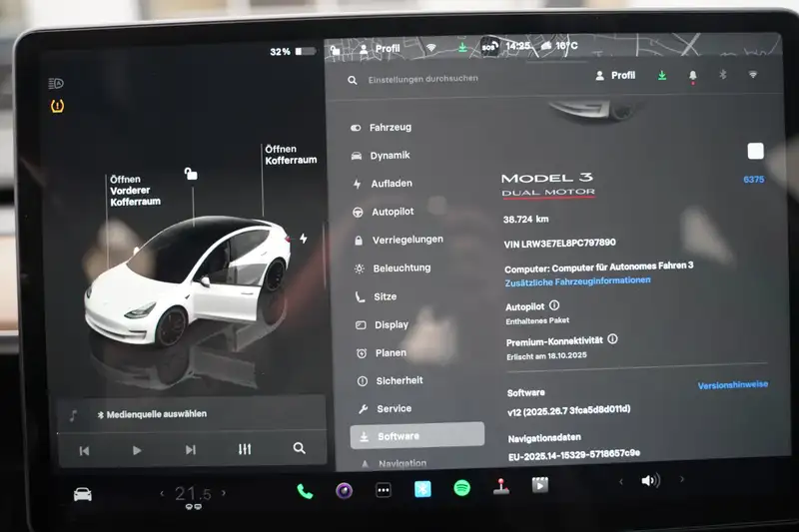Decrease cabin temperature with left arrow
Screen dimensions: 799x532
[x=163, y=493]
